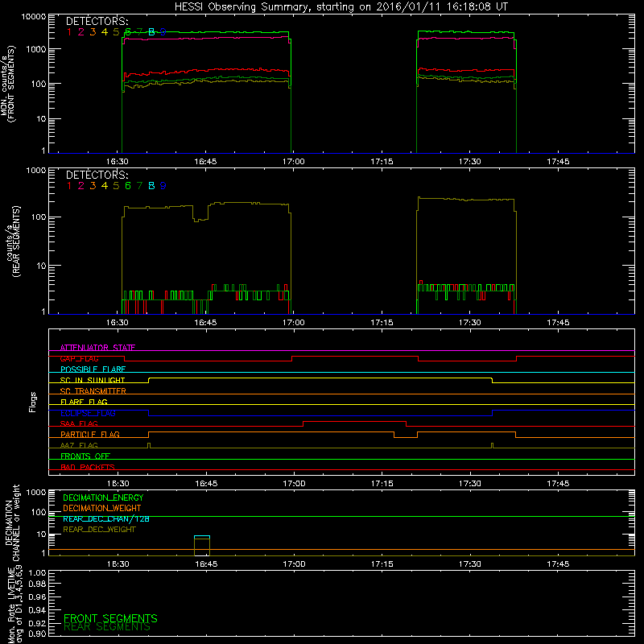This screenshot has height=644, width=644.
Task: Select detector number 2 in the rear segments legend
Action: point(81,186)
